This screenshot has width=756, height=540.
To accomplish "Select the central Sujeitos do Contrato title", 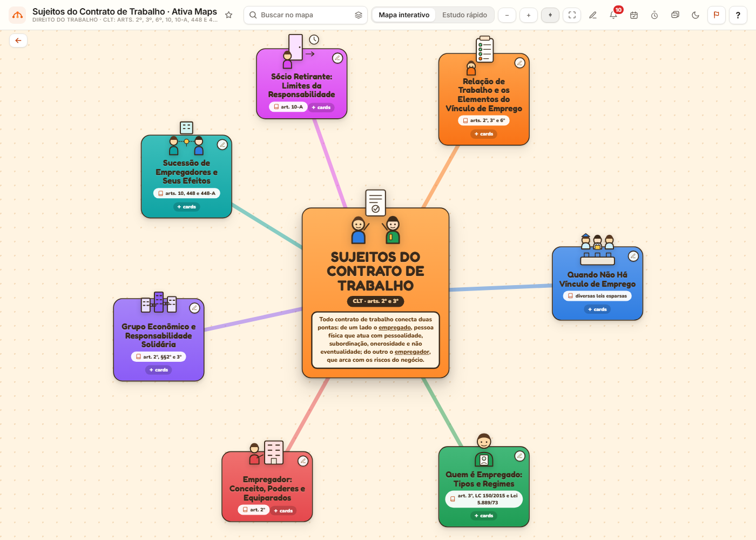I will coord(375,271).
